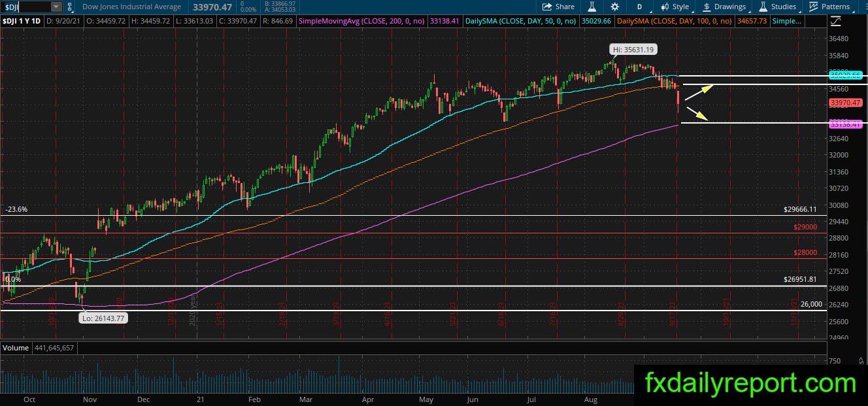Click the cyan 50-day SMA price tag
The width and height of the screenshot is (868, 406).
pos(845,75)
